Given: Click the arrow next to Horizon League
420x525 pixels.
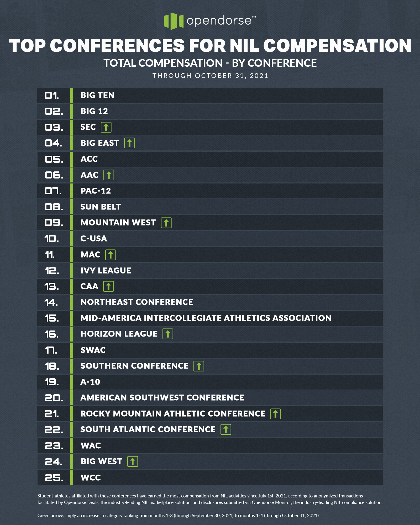Looking at the screenshot, I should [x=168, y=334].
